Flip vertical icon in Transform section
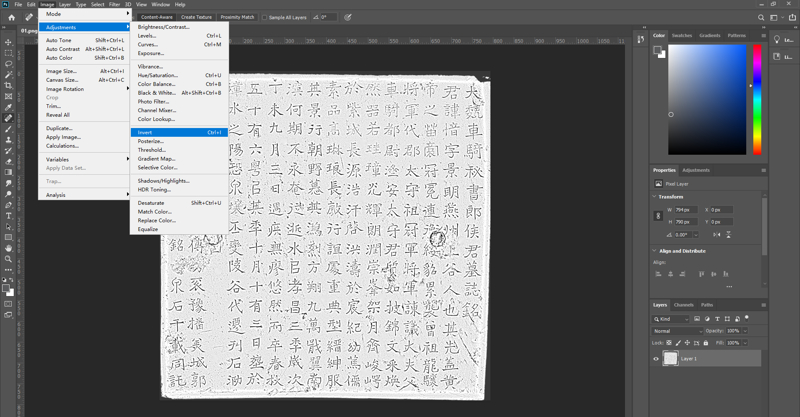 [x=728, y=235]
